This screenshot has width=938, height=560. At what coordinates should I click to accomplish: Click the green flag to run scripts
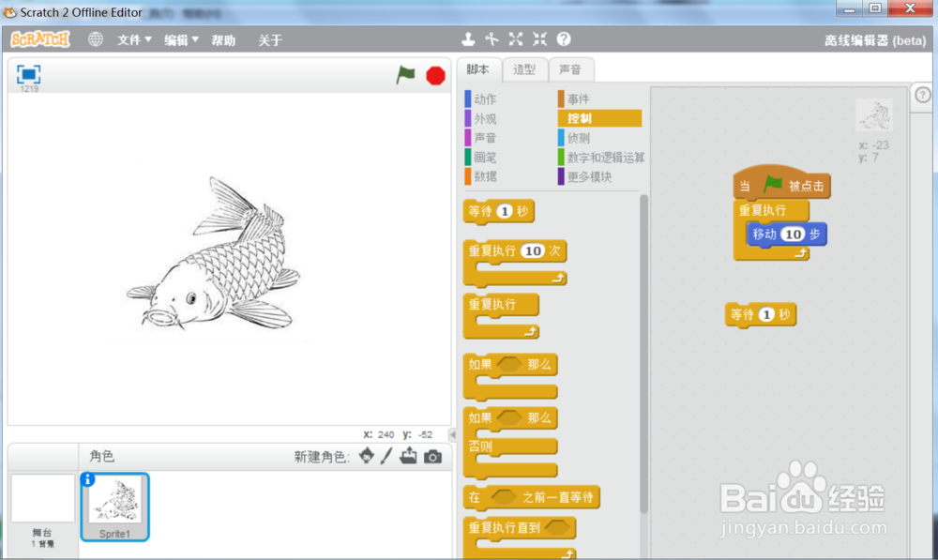405,75
